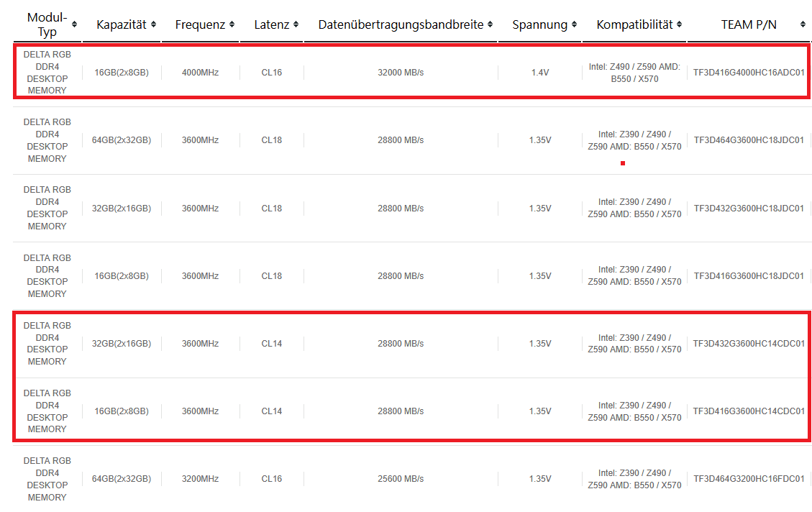Screen dimensions: 812x512
Task: Click CL14 latency in the TF3D432G3600HC14CDC01 row
Action: tap(271, 344)
